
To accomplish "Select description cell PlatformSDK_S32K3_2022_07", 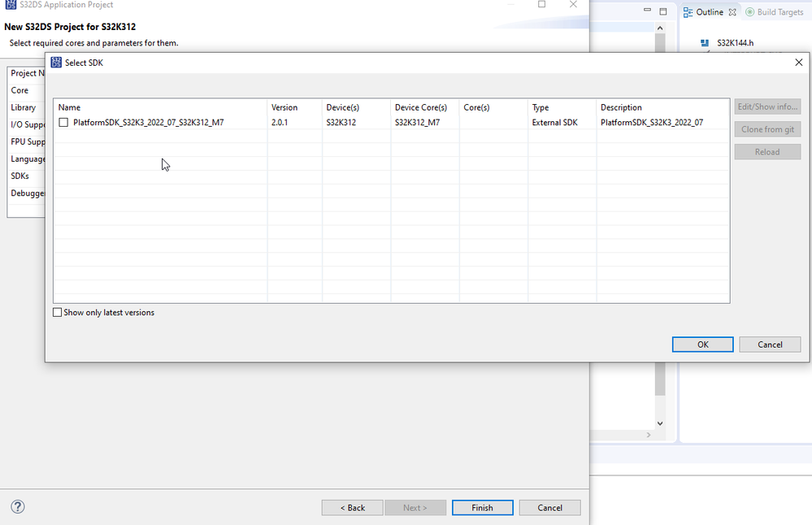I will point(652,122).
